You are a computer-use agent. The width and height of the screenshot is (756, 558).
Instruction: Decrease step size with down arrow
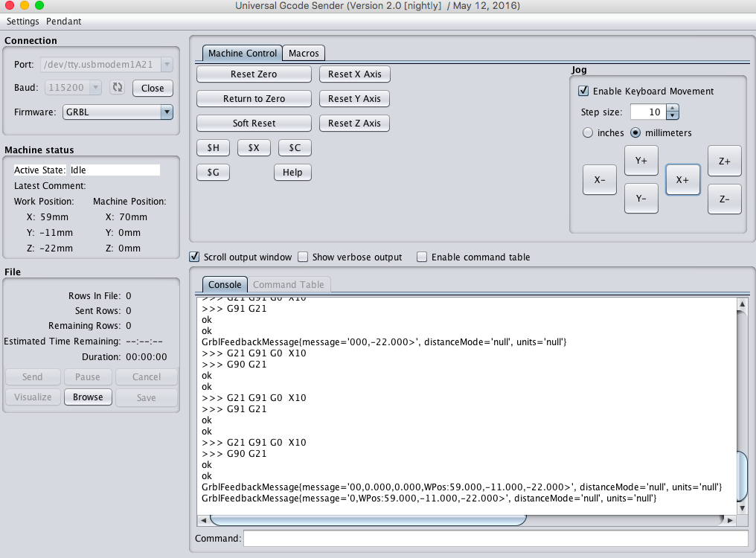[673, 116]
